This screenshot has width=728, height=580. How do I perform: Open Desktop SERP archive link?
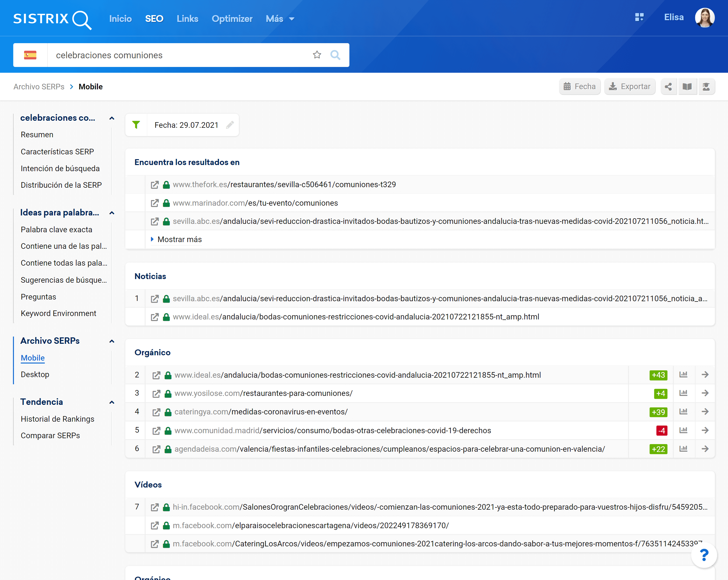coord(35,374)
